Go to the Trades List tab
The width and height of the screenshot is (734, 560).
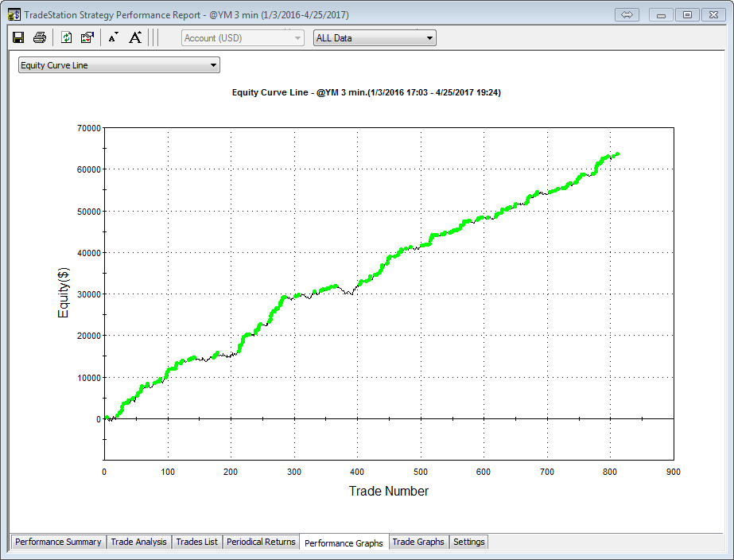196,542
